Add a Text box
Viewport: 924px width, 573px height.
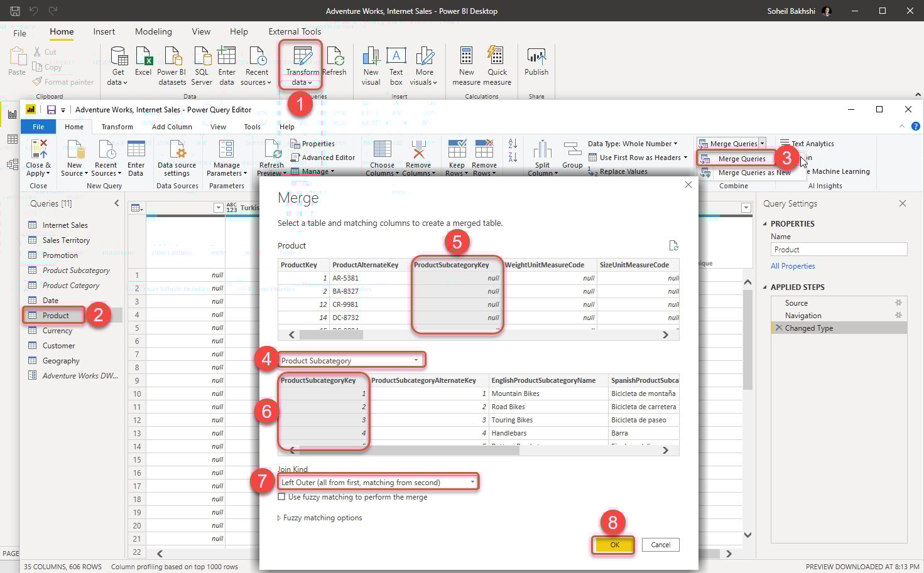396,65
